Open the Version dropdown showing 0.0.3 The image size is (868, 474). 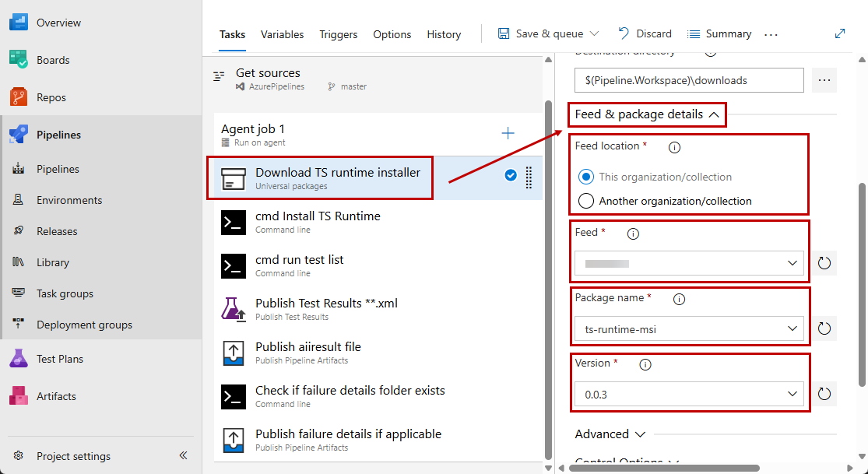[689, 395]
